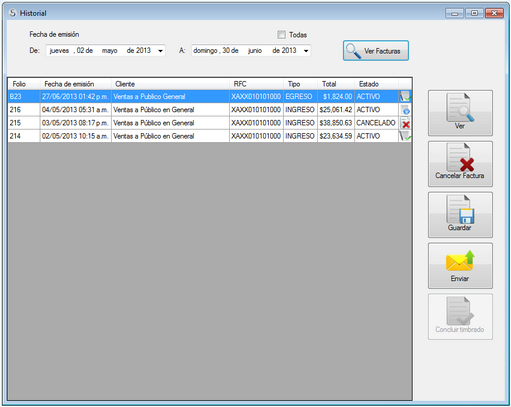
Task: Click the Ver invoice preview icon button
Action: click(x=460, y=113)
